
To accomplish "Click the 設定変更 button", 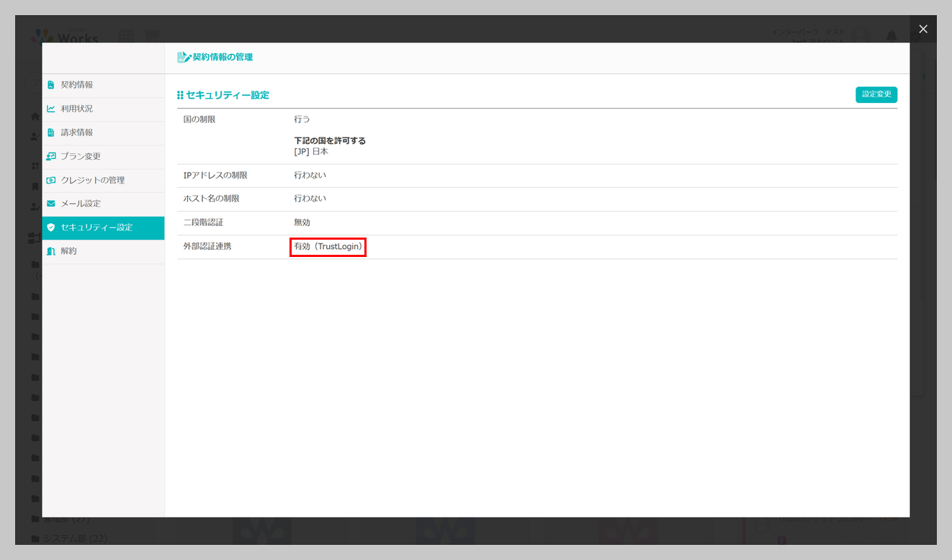I will (876, 94).
